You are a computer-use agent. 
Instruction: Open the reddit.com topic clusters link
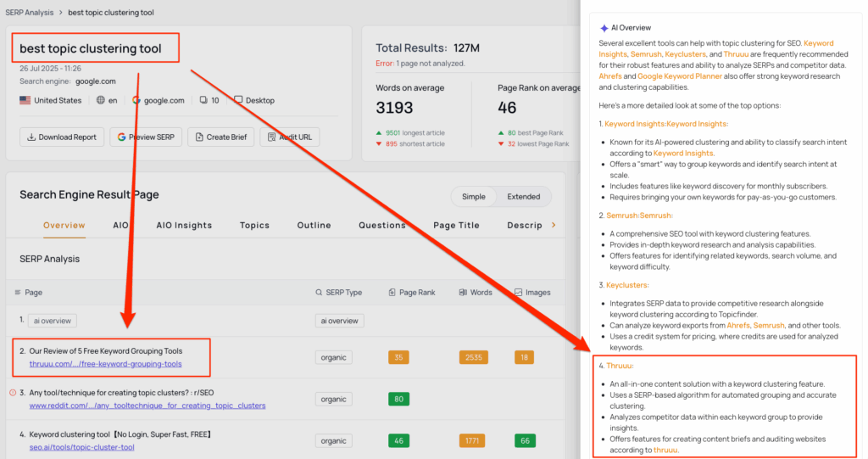147,406
